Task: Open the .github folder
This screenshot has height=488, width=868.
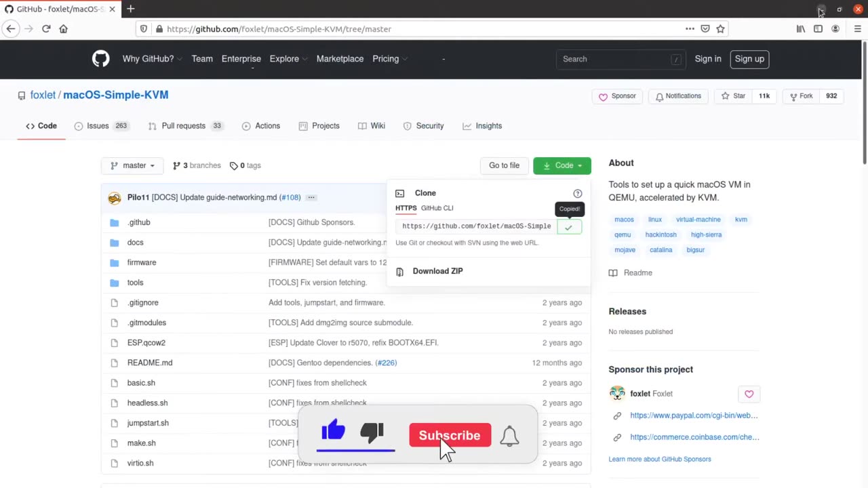Action: tap(139, 222)
